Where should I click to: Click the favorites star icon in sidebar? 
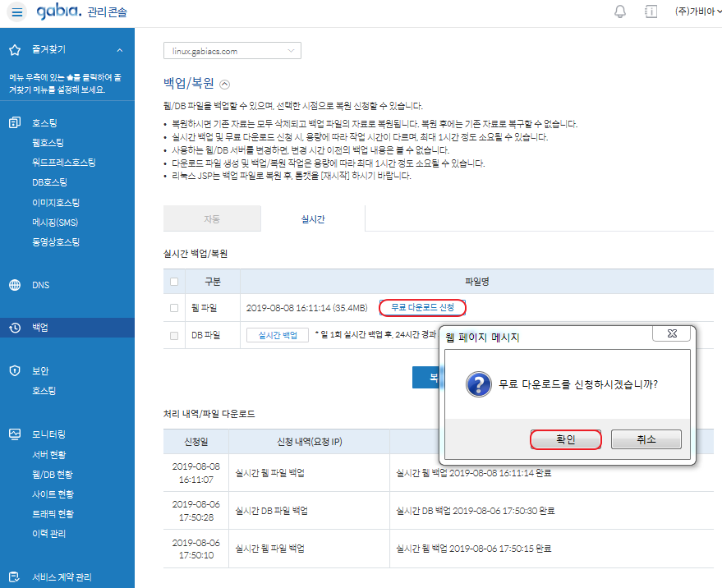tap(15, 50)
